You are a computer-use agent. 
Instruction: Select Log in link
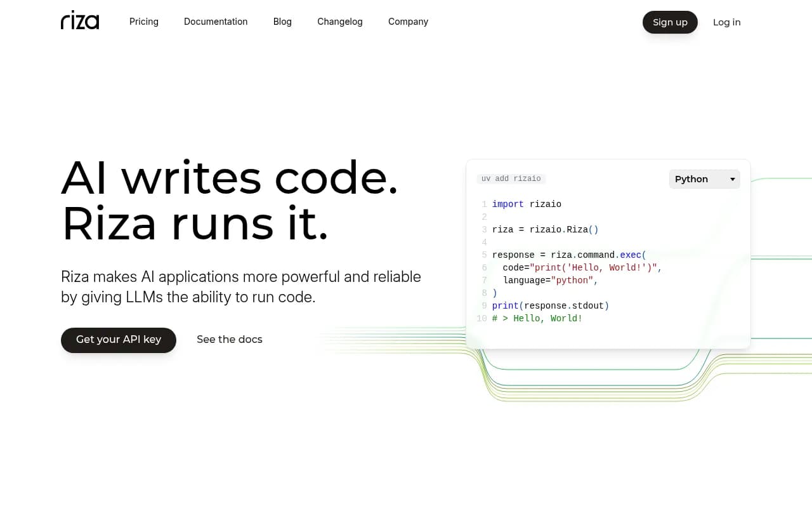point(727,22)
